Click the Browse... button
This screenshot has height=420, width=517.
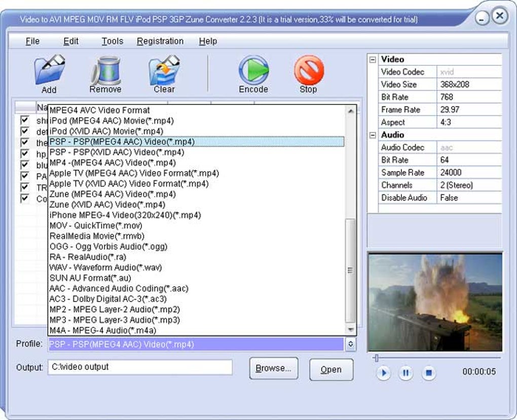point(274,368)
